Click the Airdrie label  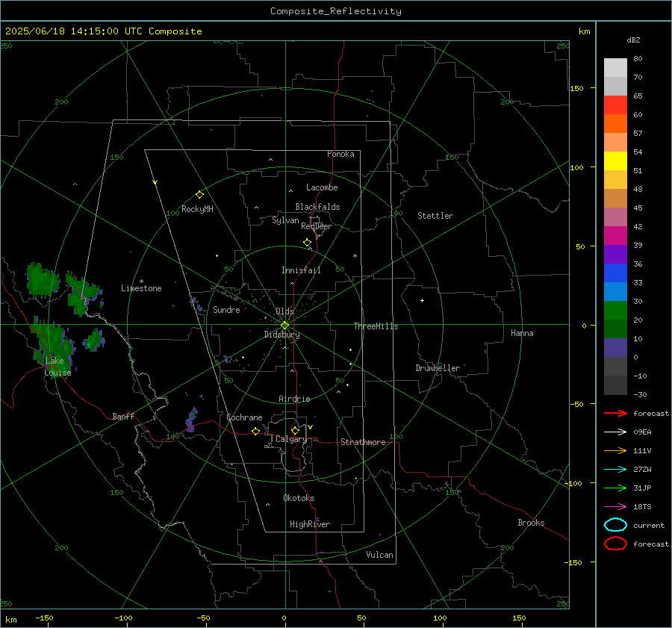point(294,399)
